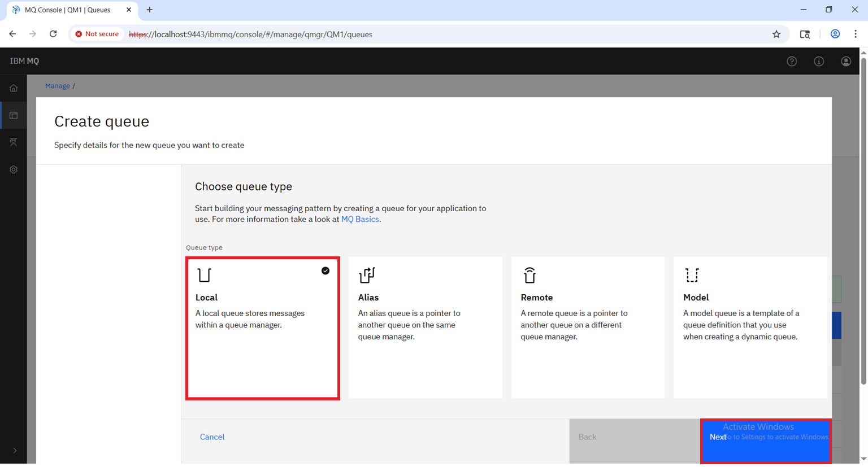The width and height of the screenshot is (868, 467).
Task: Open the Information icon in header
Action: click(x=819, y=62)
